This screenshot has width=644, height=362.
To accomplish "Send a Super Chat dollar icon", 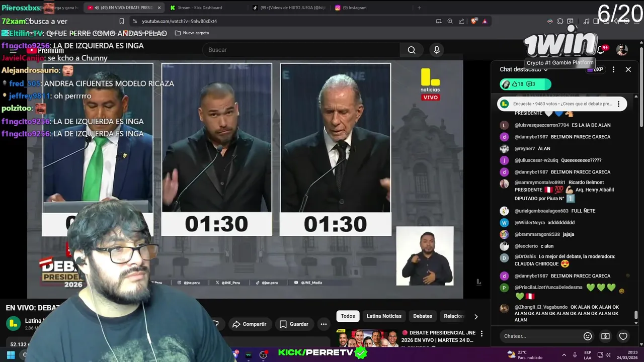I will click(x=605, y=336).
